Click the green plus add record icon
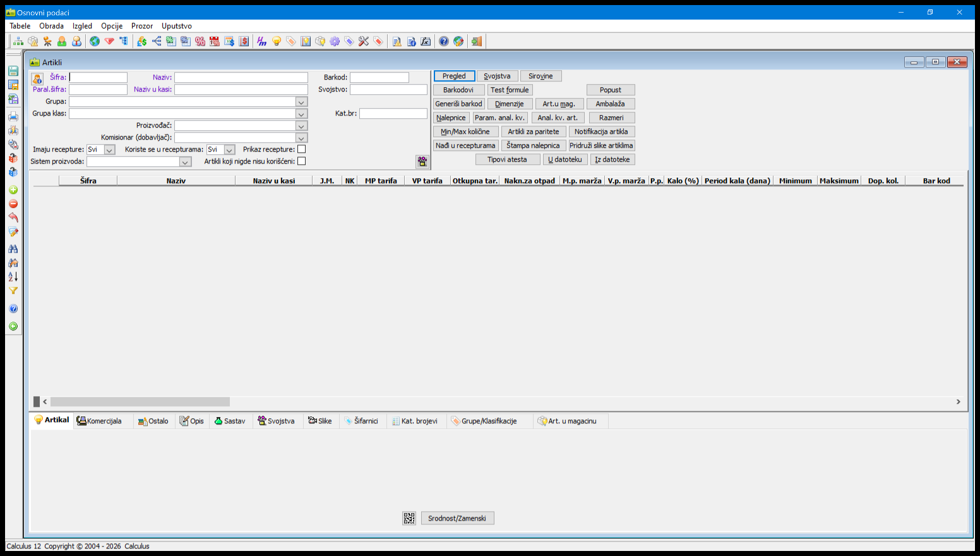 tap(13, 190)
